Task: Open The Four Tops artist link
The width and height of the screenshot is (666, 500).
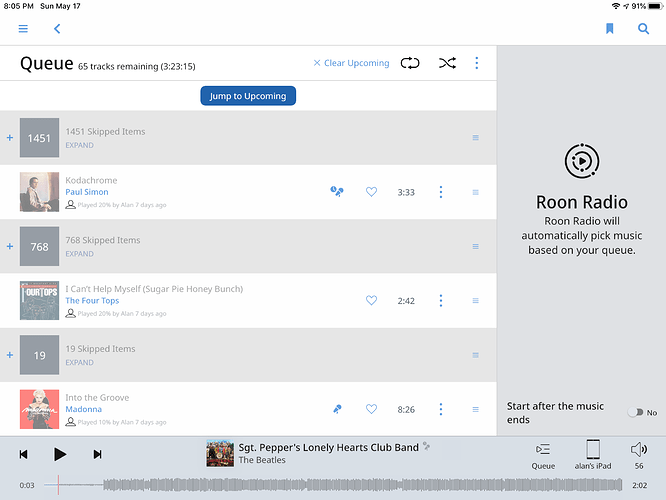Action: (x=92, y=301)
